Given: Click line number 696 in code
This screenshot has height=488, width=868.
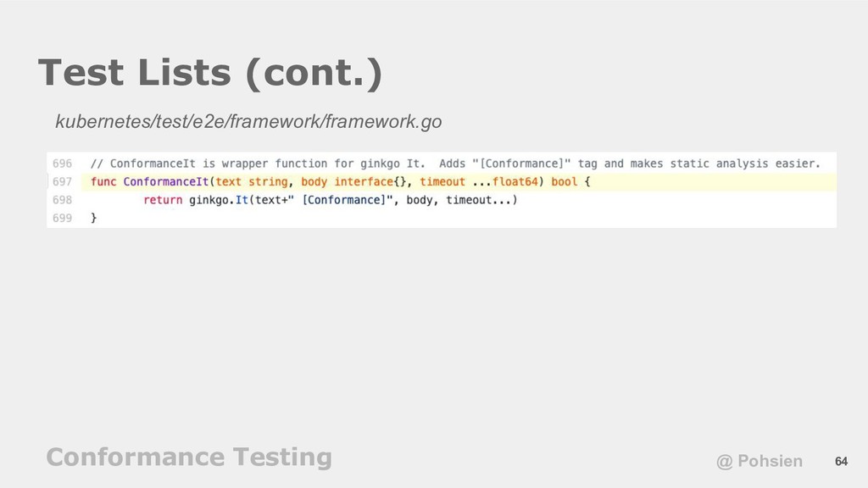Looking at the screenshot, I should (x=63, y=164).
